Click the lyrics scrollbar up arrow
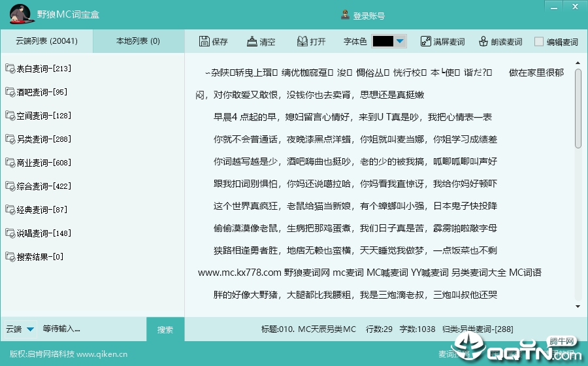Screen dimensions: 588x366 (x=578, y=63)
